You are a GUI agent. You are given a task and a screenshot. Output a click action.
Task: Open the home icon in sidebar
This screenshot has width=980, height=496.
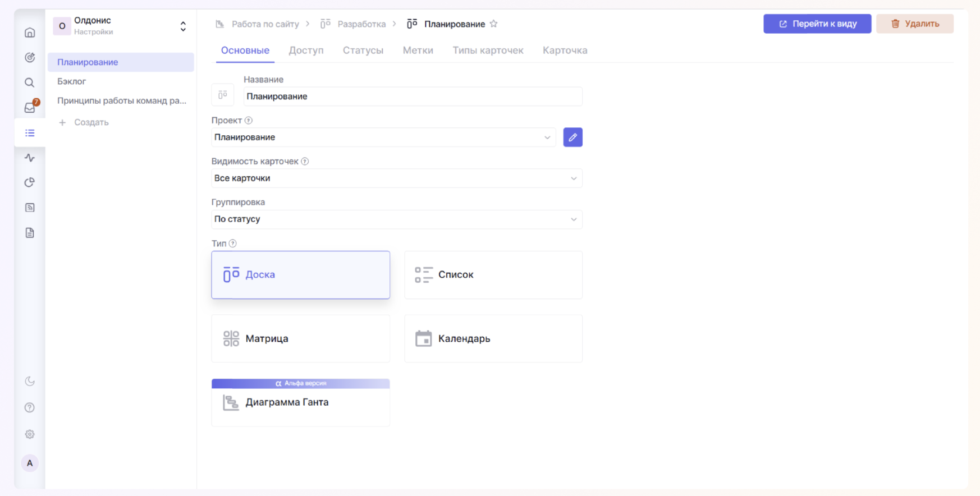[30, 33]
